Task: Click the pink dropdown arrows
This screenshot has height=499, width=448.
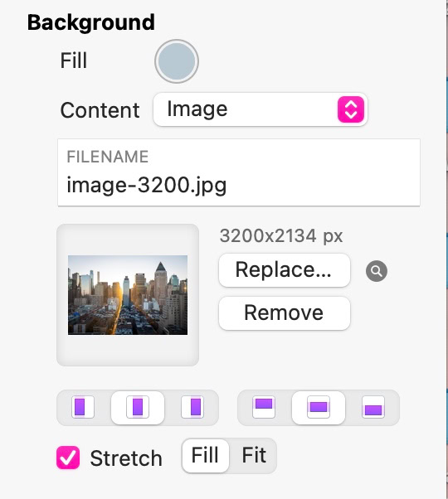Action: (351, 109)
